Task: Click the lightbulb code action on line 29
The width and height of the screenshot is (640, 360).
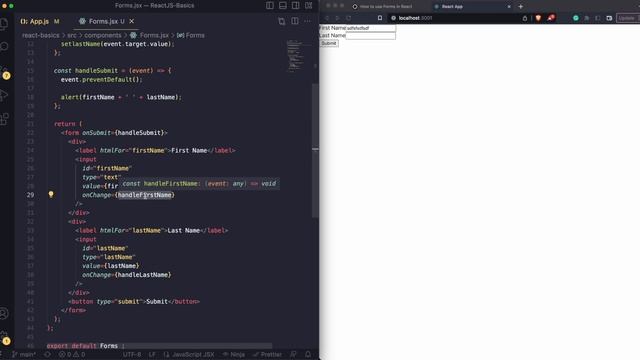Action: (51, 195)
